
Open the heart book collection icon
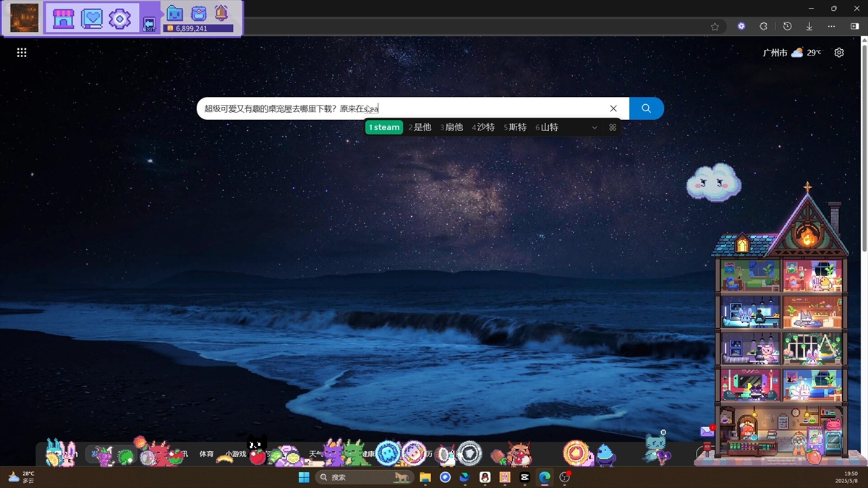coord(92,18)
